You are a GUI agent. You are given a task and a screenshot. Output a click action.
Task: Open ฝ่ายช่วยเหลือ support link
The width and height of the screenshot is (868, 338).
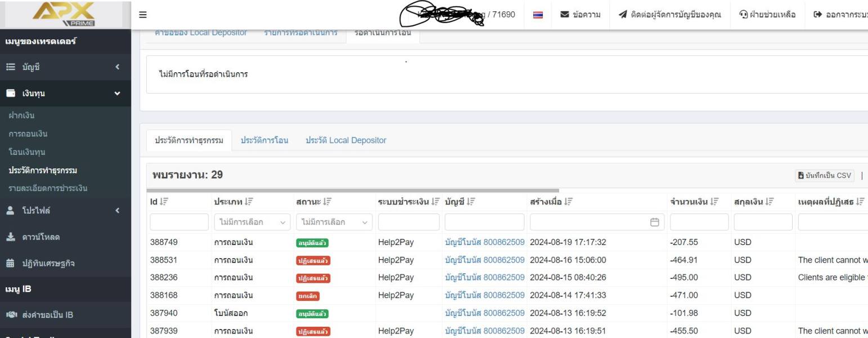767,15
